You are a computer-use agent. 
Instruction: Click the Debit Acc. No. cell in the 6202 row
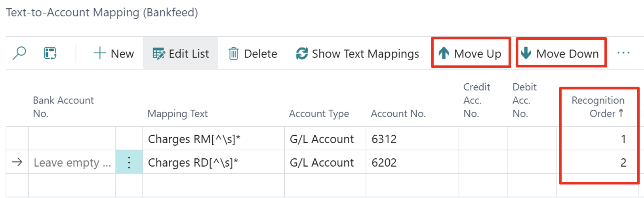pyautogui.click(x=532, y=162)
